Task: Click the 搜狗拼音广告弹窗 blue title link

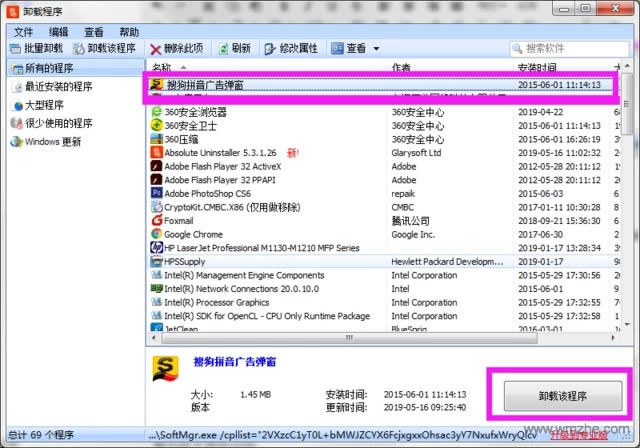Action: coord(235,362)
